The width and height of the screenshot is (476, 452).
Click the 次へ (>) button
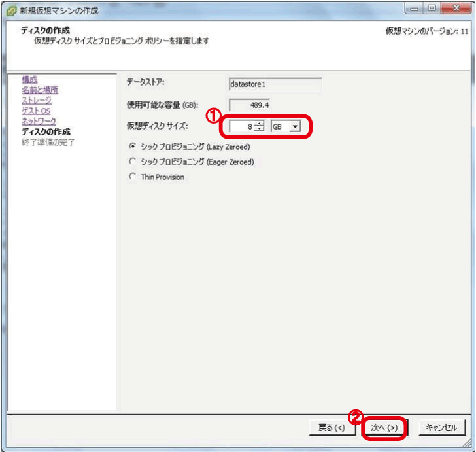[x=384, y=427]
